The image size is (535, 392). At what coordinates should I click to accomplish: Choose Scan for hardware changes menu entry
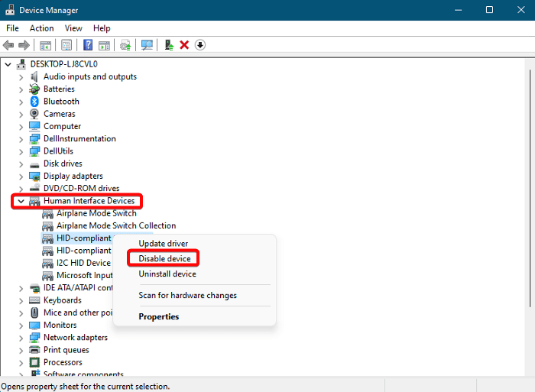click(188, 296)
